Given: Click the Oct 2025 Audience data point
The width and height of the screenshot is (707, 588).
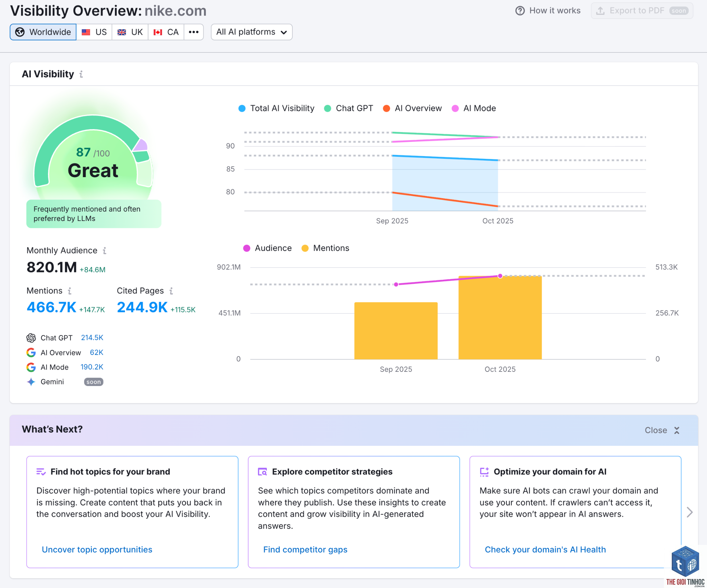Looking at the screenshot, I should pos(500,276).
